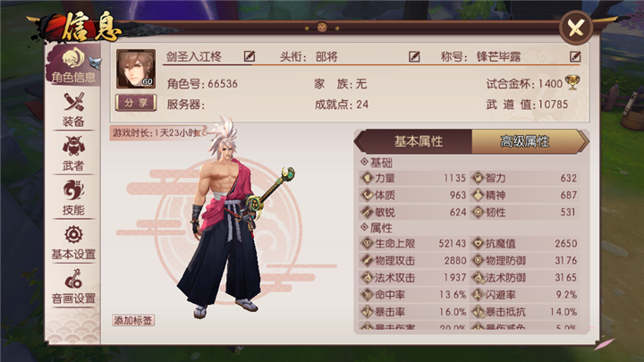Image resolution: width=644 pixels, height=362 pixels.
Task: Click the 基础 section header diamond
Action: click(364, 162)
